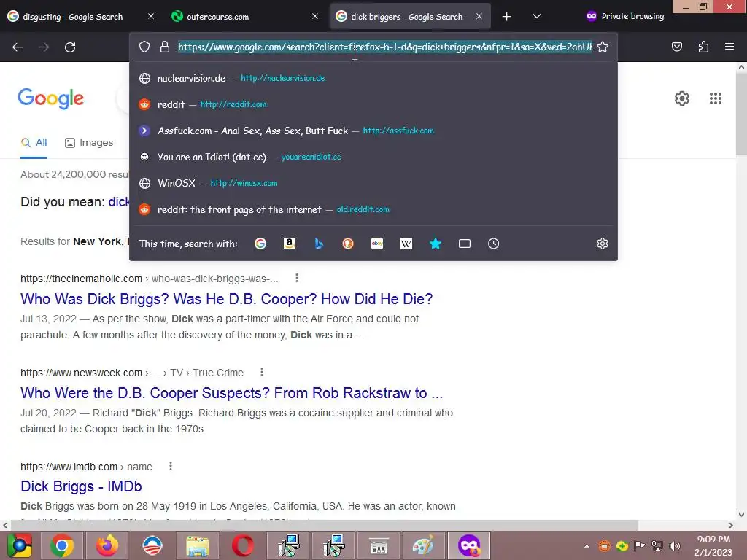Open Who Was Dick Briggs result

pos(226,299)
